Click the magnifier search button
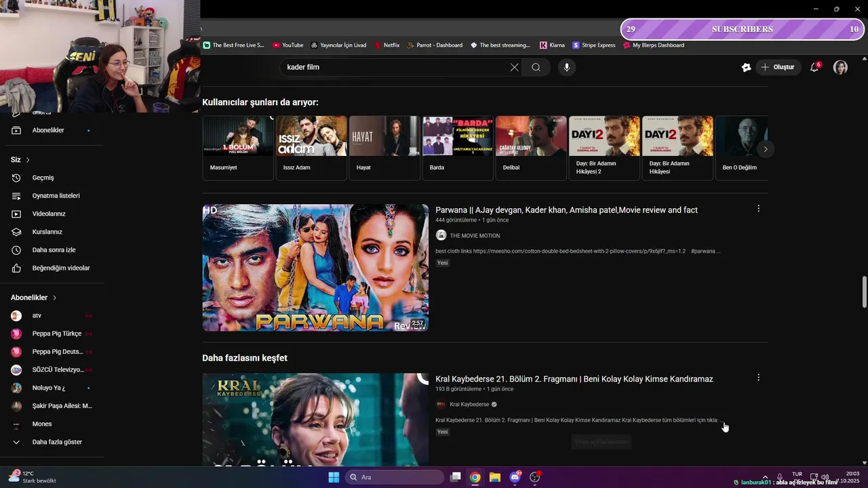Viewport: 868px width, 488px height. (x=536, y=67)
